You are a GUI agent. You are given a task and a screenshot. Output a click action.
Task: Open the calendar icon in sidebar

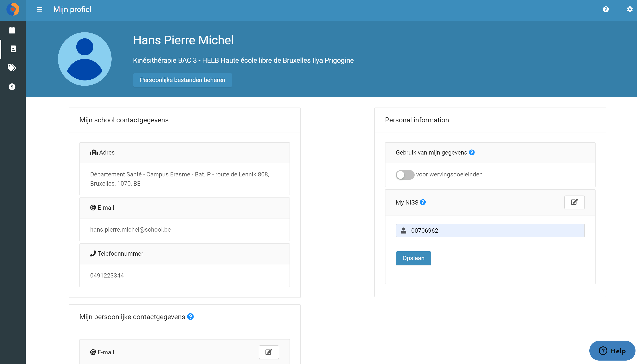[x=12, y=30]
